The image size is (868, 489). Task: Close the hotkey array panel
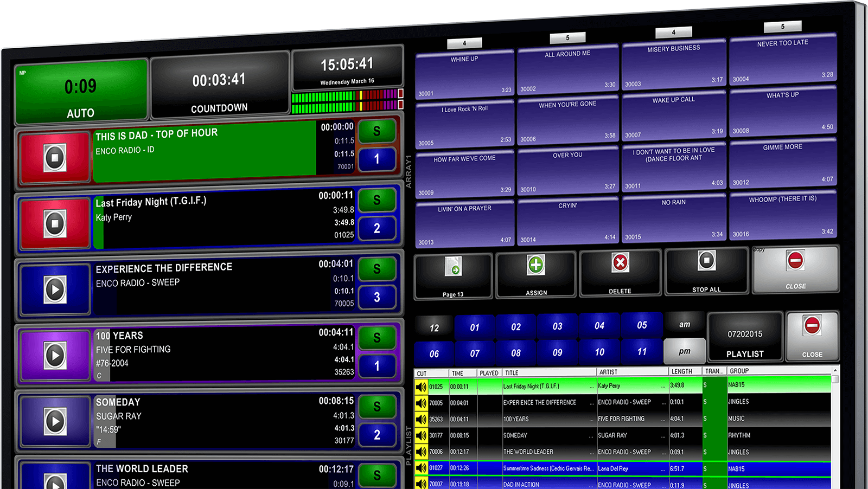[795, 271]
